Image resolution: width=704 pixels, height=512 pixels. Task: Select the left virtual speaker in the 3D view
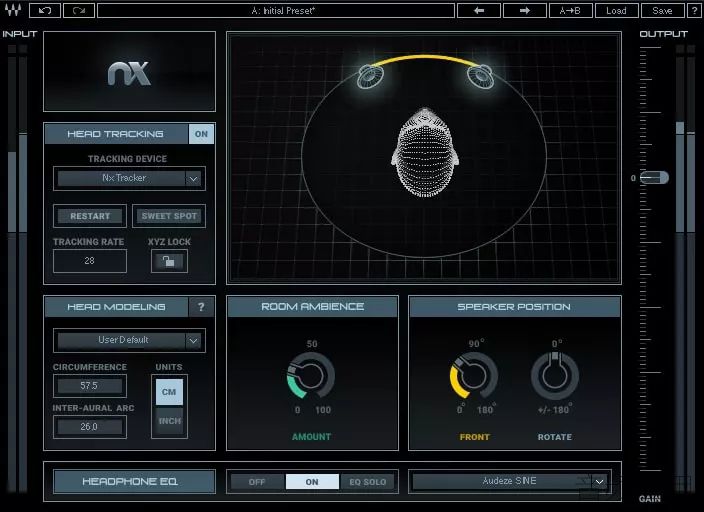coord(370,76)
